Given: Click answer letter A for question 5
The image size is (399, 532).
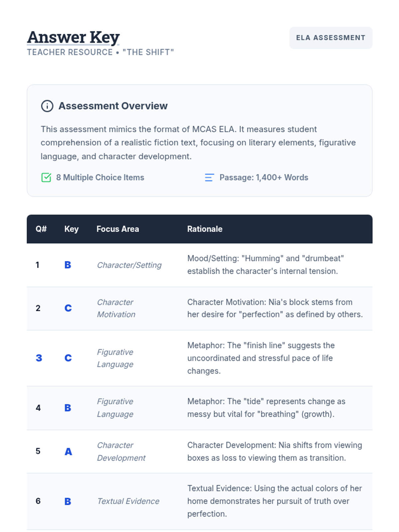Looking at the screenshot, I should (68, 452).
